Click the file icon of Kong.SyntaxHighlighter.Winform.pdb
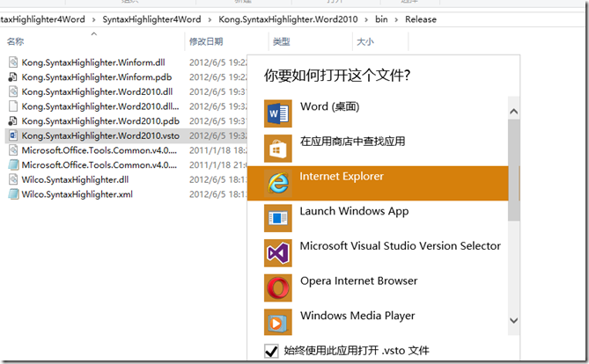 pyautogui.click(x=13, y=76)
